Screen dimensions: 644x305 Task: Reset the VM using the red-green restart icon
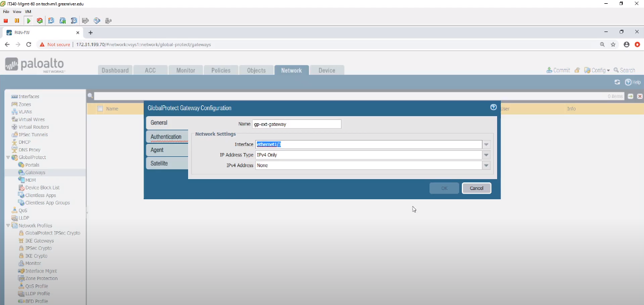[40, 21]
